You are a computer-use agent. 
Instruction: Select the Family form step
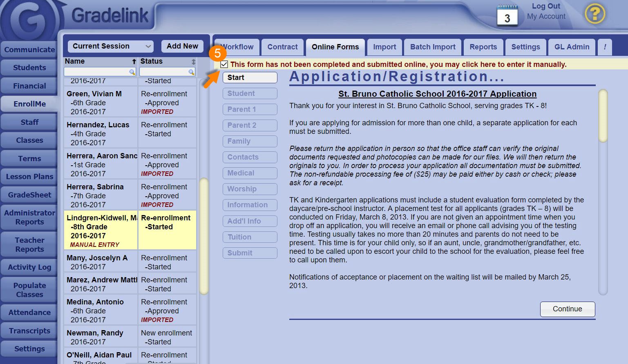click(250, 141)
